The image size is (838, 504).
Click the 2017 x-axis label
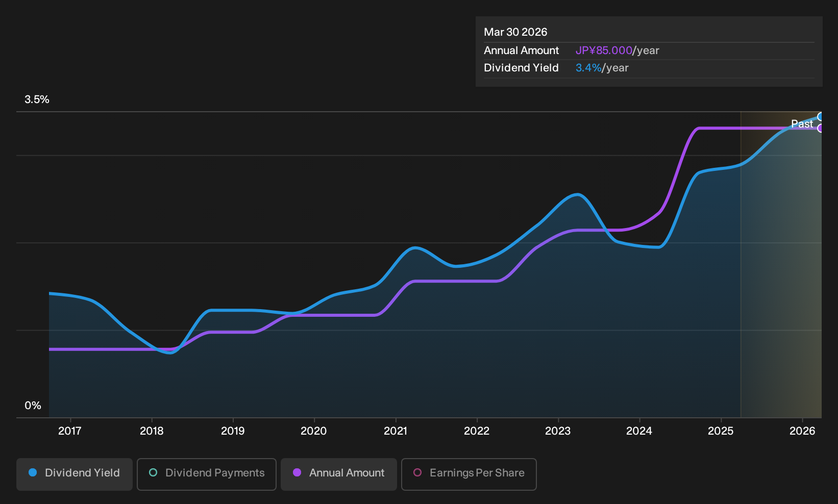(x=70, y=431)
